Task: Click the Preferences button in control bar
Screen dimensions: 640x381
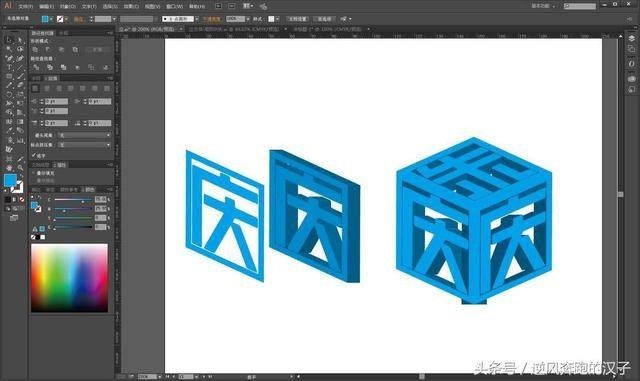Action: pyautogui.click(x=324, y=19)
